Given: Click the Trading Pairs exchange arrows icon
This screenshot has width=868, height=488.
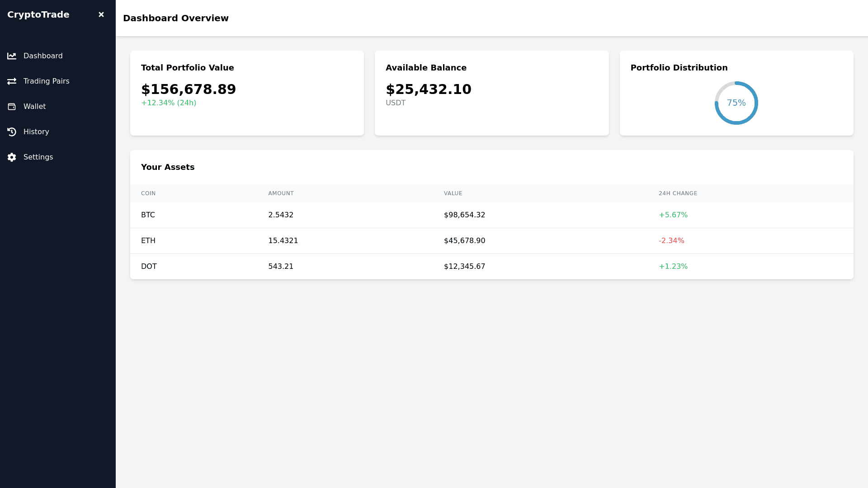Looking at the screenshot, I should [12, 81].
